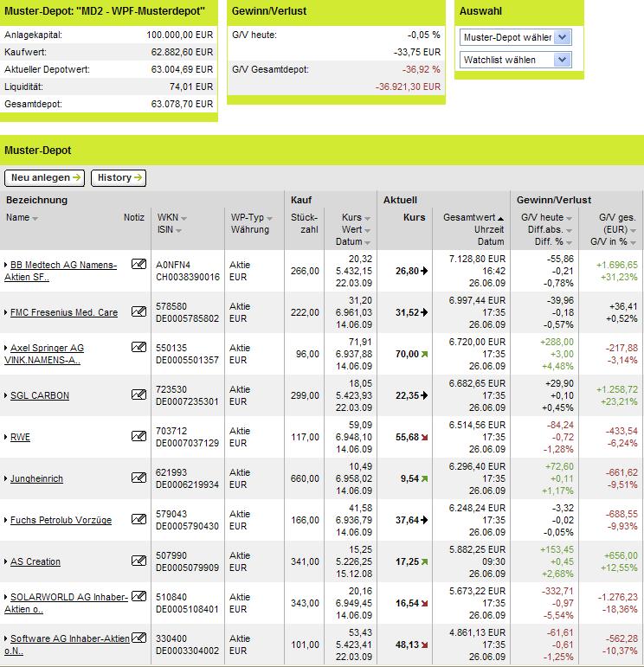Sort by Gesamtwert ascending arrow

(x=501, y=218)
